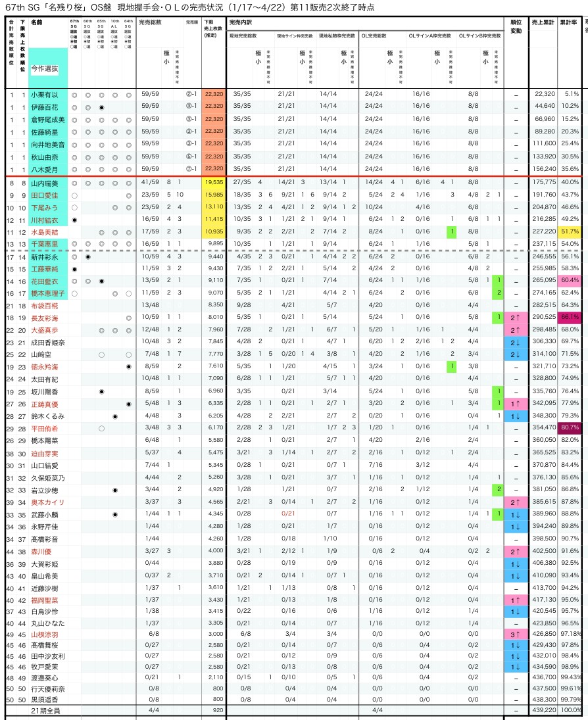Click the name 小栗有以 in the first row
The width and height of the screenshot is (588, 720).
pyautogui.click(x=48, y=94)
